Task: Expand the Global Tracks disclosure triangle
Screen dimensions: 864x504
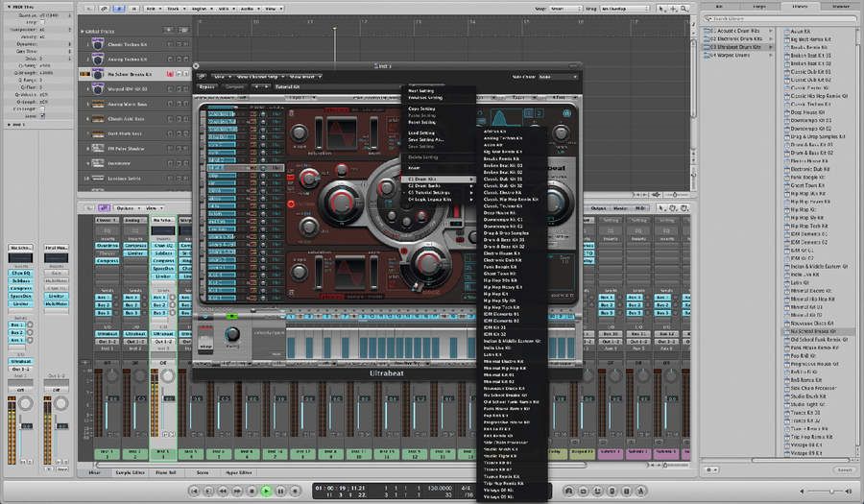Action: (83, 32)
